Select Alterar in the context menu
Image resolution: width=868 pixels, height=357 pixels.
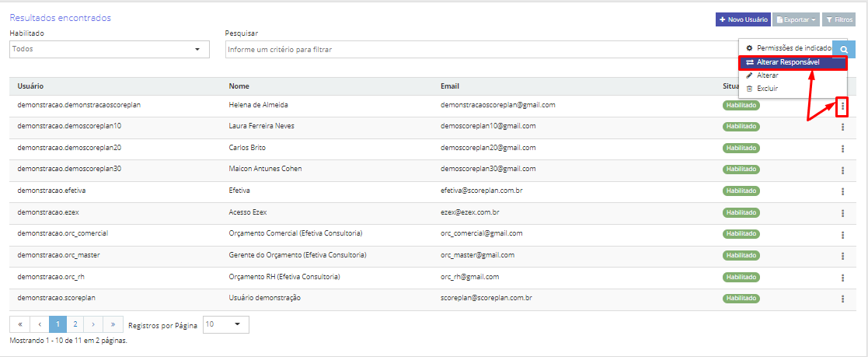pos(793,75)
